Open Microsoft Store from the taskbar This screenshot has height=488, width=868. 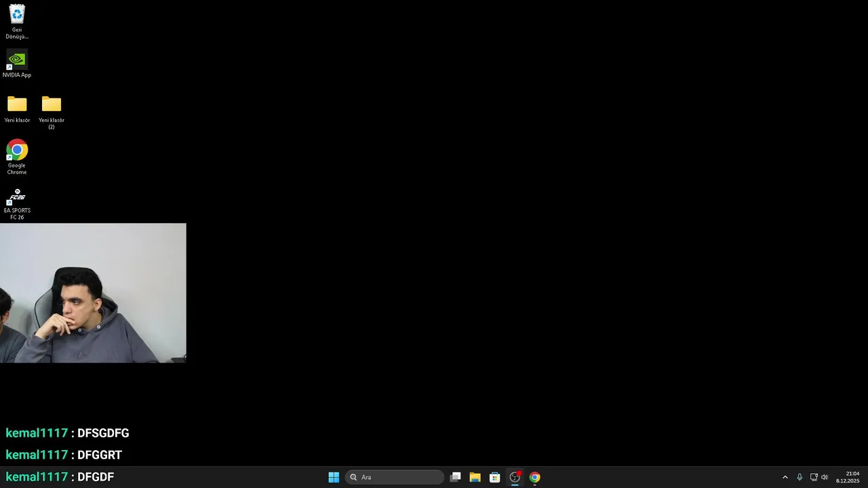click(495, 477)
